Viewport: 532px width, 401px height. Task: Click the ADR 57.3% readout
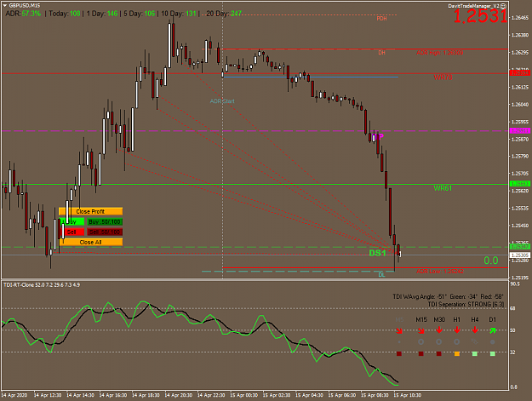(23, 14)
